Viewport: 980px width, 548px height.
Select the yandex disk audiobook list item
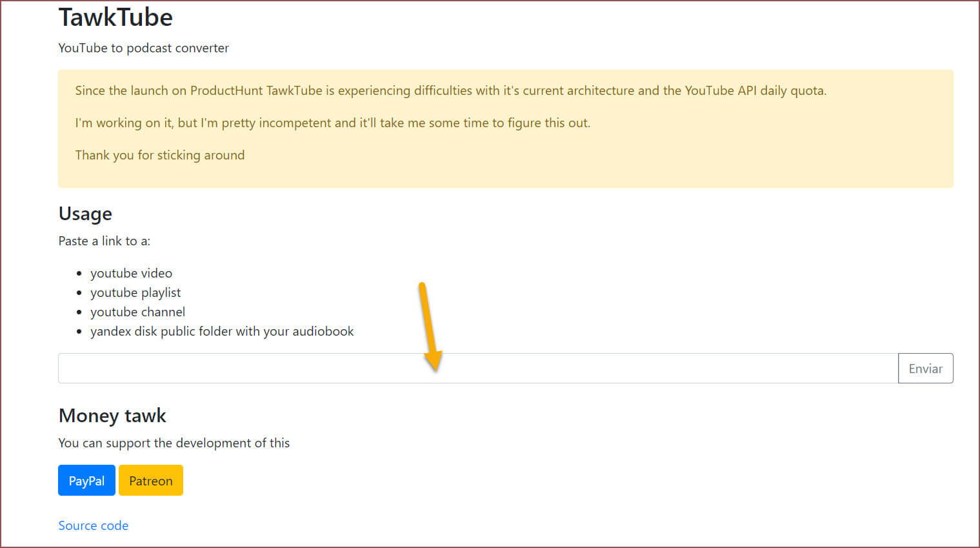[x=222, y=331]
